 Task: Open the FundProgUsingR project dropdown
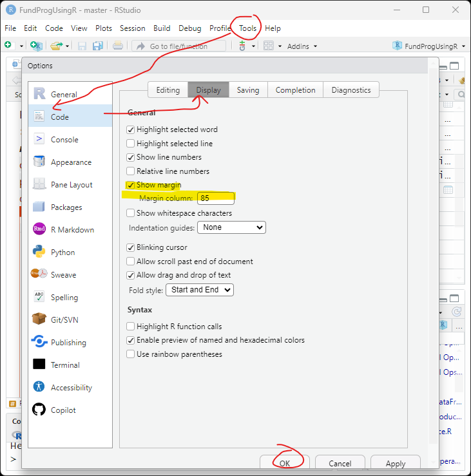pyautogui.click(x=428, y=46)
